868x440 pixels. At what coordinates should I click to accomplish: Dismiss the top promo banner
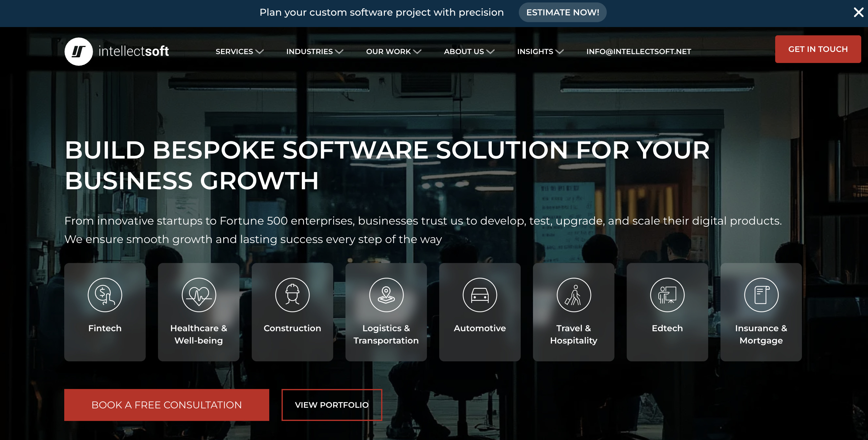pyautogui.click(x=858, y=13)
